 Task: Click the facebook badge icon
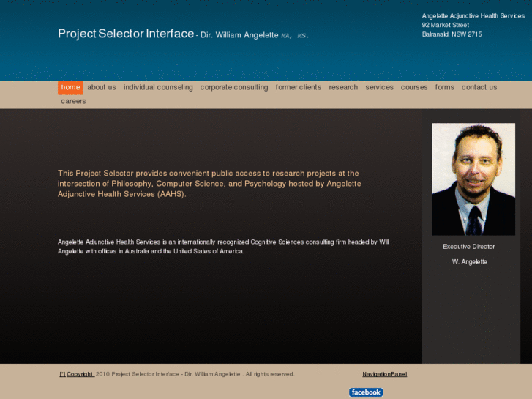[366, 392]
